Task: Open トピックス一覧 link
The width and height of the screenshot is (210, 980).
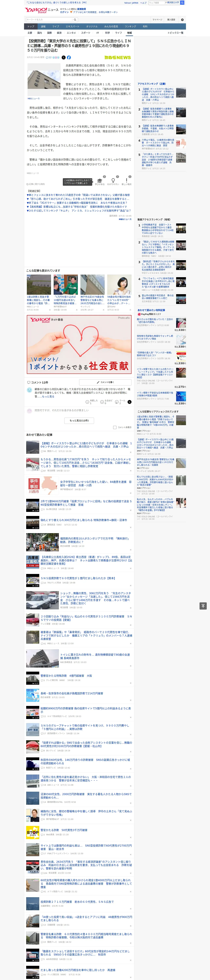Action: pyautogui.click(x=176, y=33)
